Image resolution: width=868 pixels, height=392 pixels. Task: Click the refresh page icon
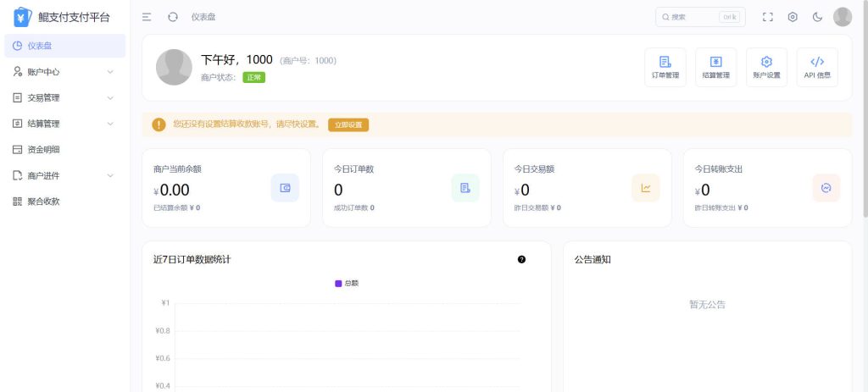(x=173, y=17)
